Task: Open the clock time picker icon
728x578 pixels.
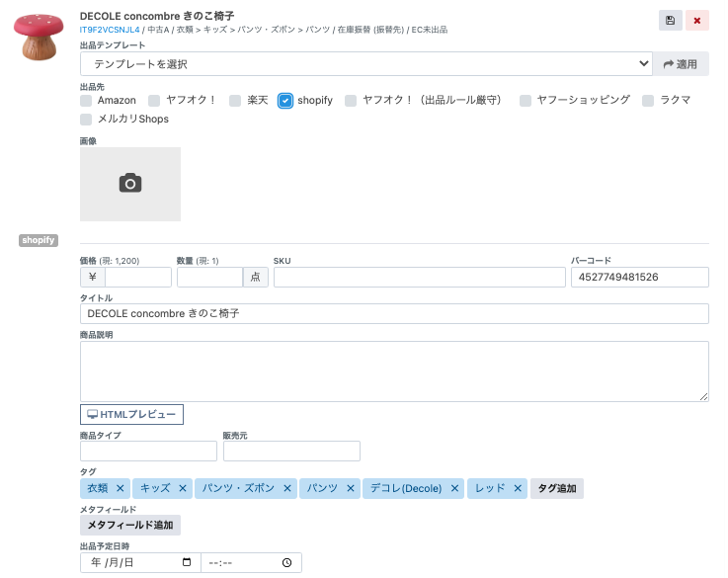Action: click(286, 562)
